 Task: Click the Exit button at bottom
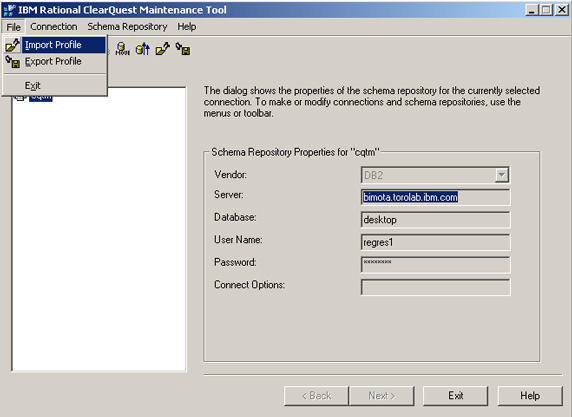coord(456,396)
